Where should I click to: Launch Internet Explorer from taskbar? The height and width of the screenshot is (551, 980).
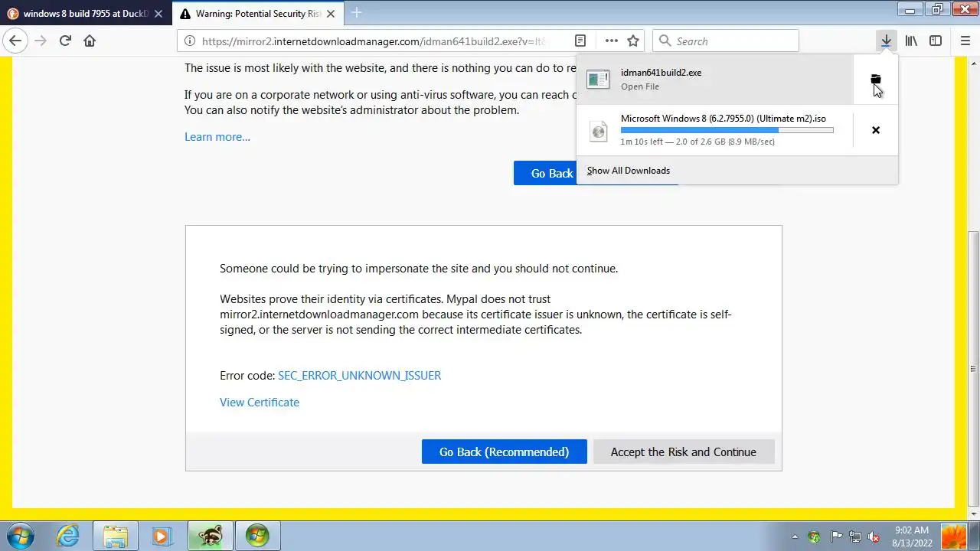click(x=68, y=536)
